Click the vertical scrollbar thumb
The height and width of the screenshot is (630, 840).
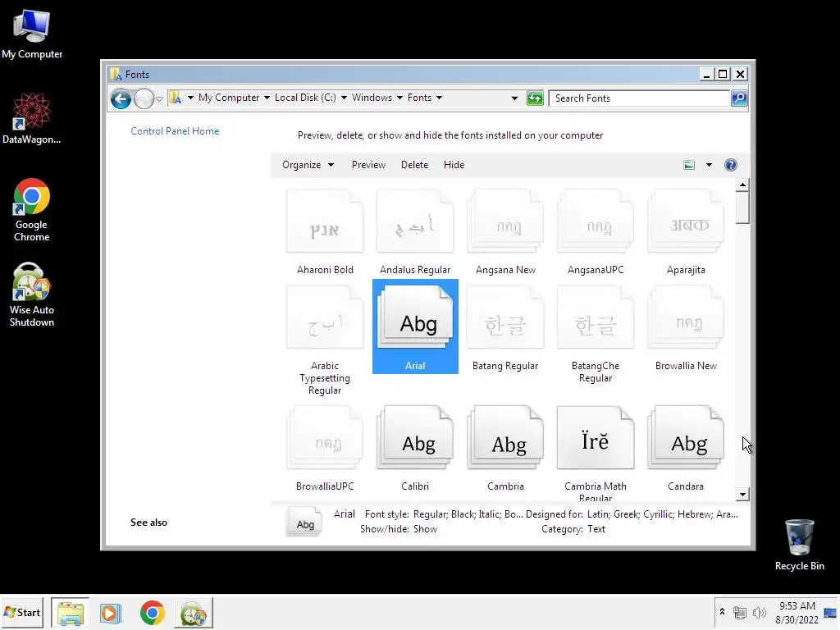[742, 208]
